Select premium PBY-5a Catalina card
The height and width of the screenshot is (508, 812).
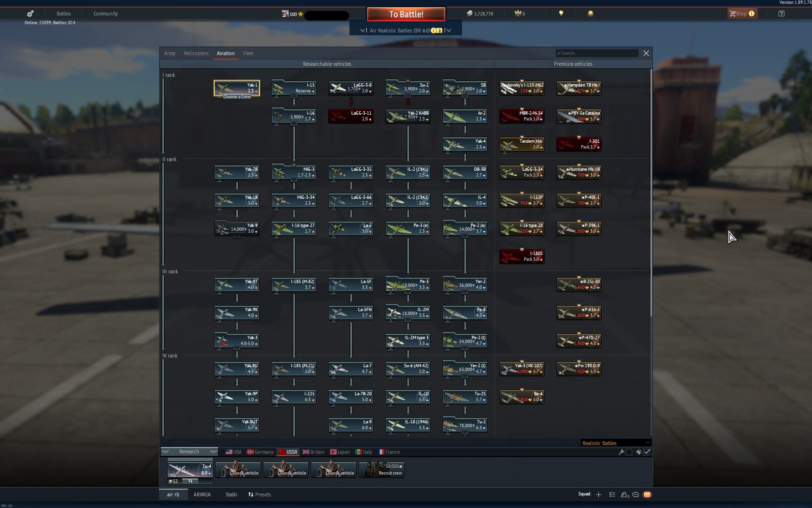(x=579, y=116)
